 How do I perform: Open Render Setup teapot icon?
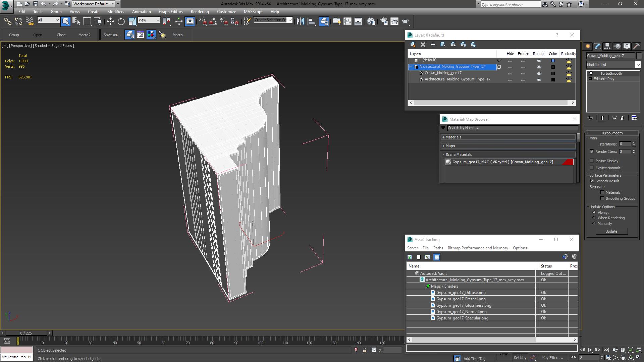click(x=384, y=21)
